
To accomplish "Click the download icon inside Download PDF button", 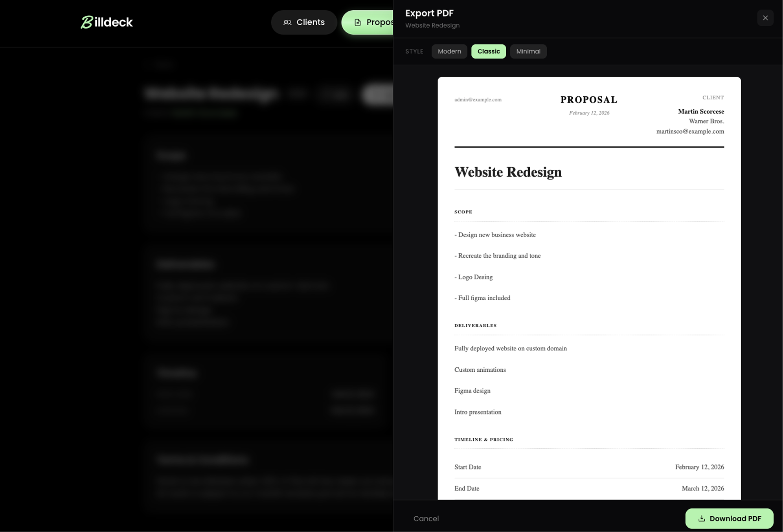I will tap(702, 518).
